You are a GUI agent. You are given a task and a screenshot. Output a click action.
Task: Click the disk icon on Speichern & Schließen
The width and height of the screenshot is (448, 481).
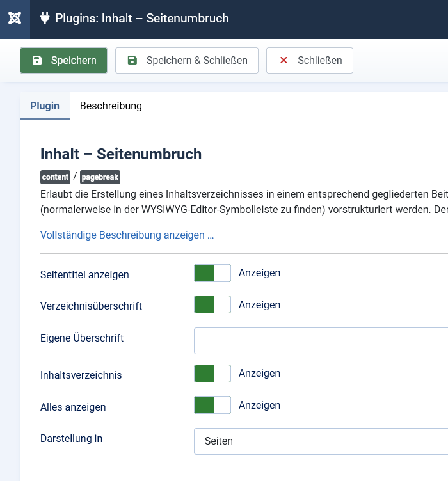tap(132, 61)
